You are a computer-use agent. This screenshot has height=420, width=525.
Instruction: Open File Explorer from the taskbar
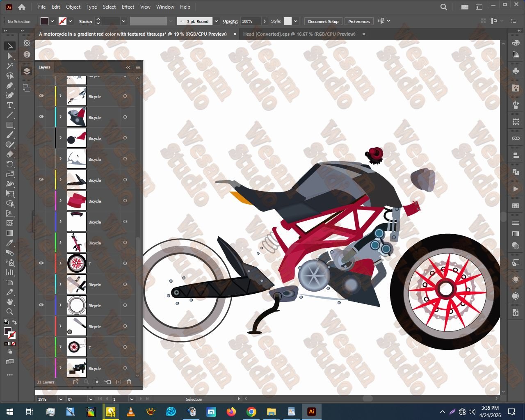[x=272, y=411]
